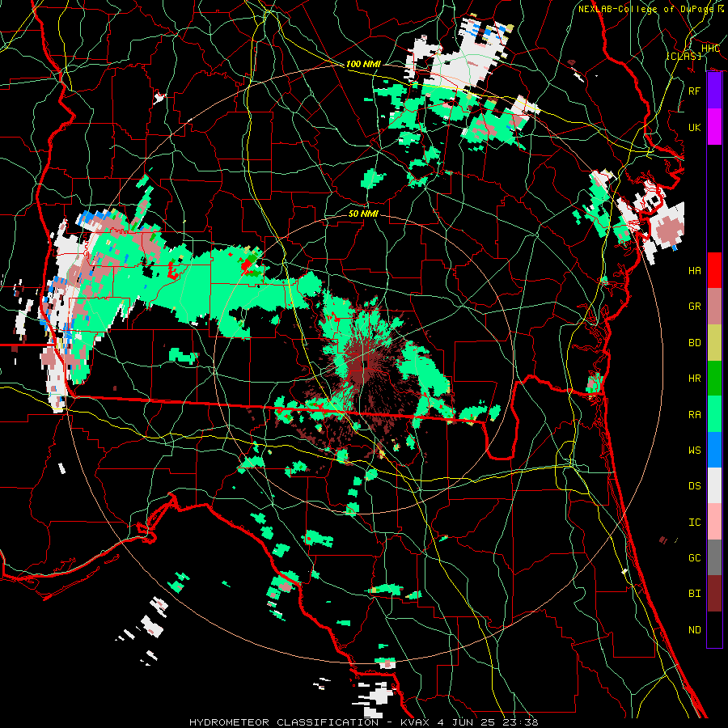The width and height of the screenshot is (728, 728).
Task: Click the BI dark red legend swatch
Action: (x=714, y=594)
